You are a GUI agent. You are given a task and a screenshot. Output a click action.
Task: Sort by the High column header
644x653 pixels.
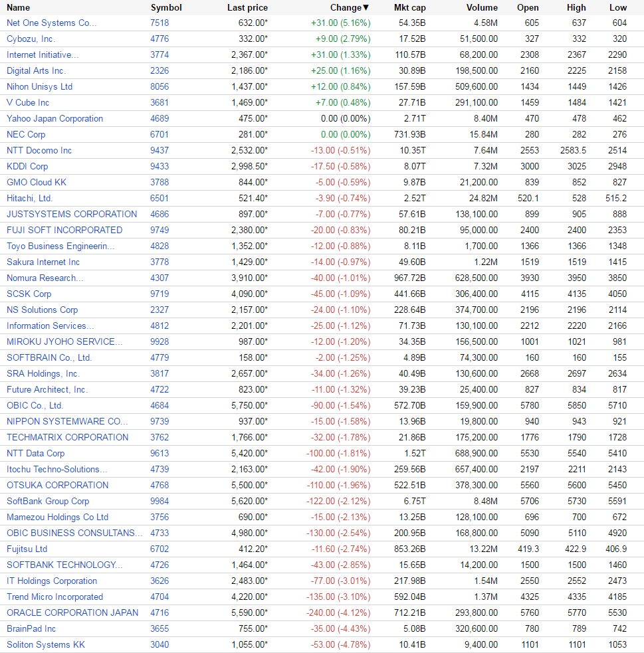pos(576,7)
